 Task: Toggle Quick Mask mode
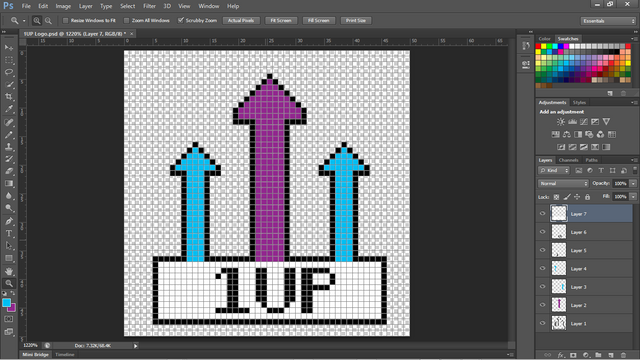click(x=9, y=319)
